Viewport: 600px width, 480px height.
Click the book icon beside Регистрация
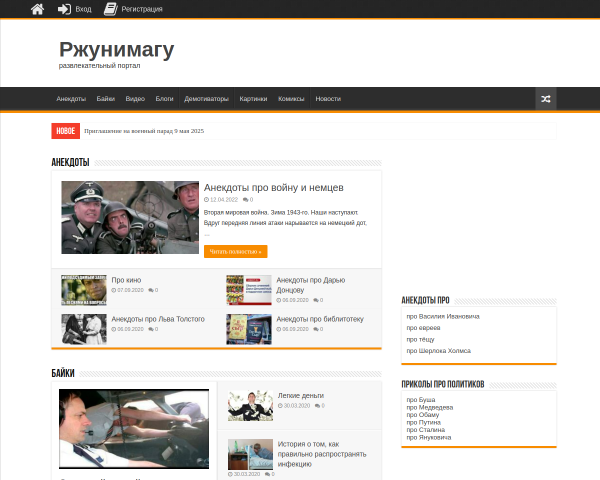111,9
